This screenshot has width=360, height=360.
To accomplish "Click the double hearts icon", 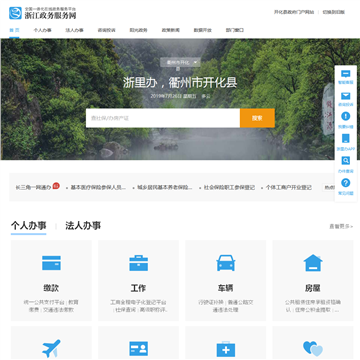I will coord(313,349).
